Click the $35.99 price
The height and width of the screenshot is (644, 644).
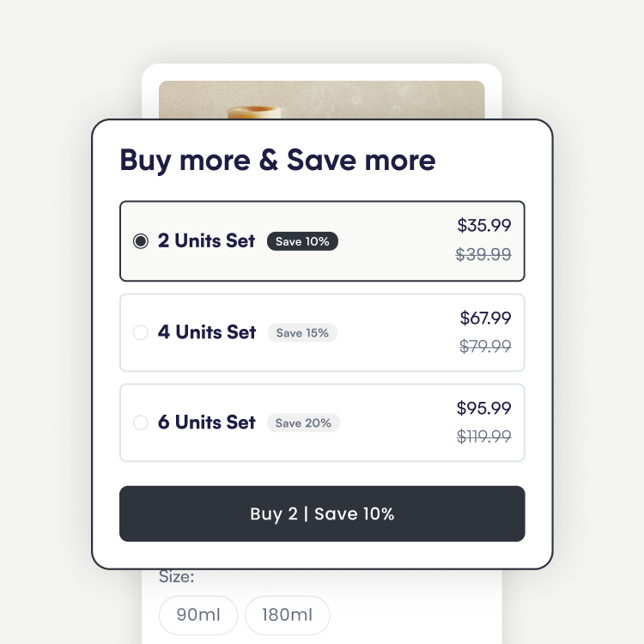tap(484, 226)
